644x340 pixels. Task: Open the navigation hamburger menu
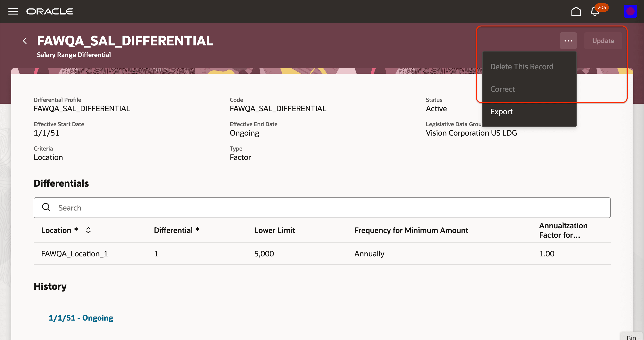click(13, 11)
